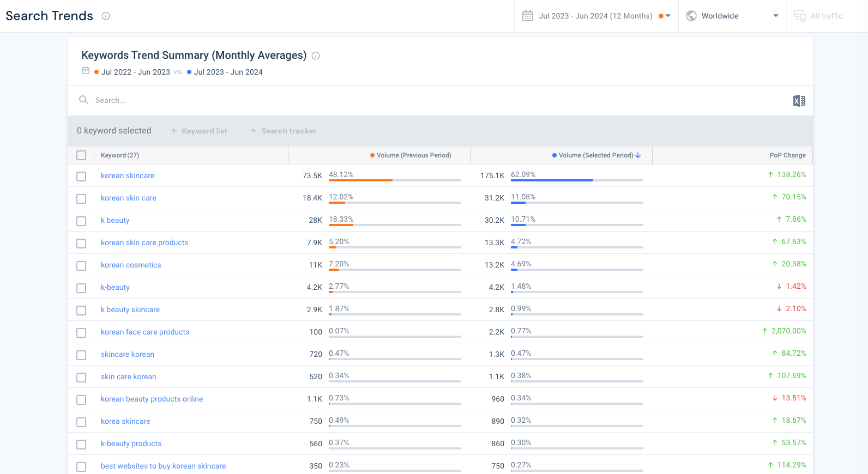Click the Worldwide globe icon
This screenshot has width=868, height=474.
(691, 16)
